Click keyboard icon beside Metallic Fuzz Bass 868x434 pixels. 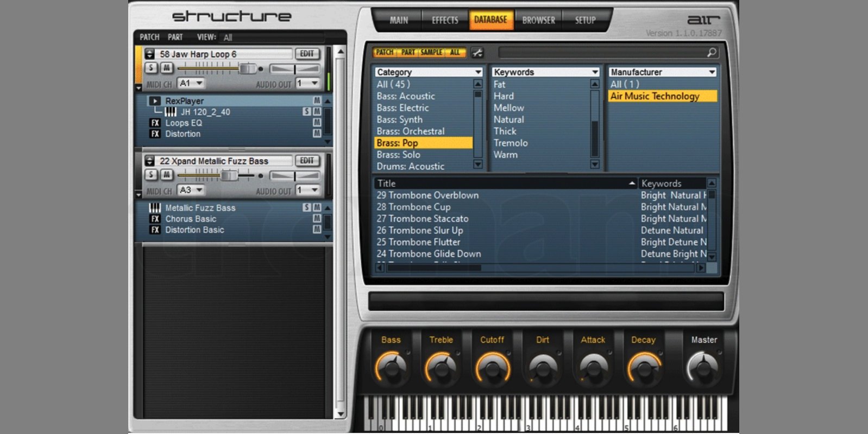155,207
